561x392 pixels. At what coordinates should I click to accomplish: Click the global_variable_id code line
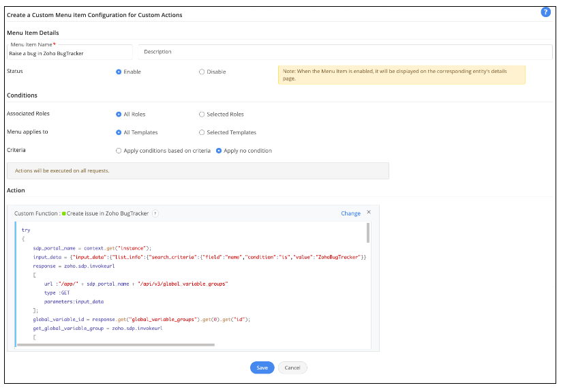click(141, 319)
